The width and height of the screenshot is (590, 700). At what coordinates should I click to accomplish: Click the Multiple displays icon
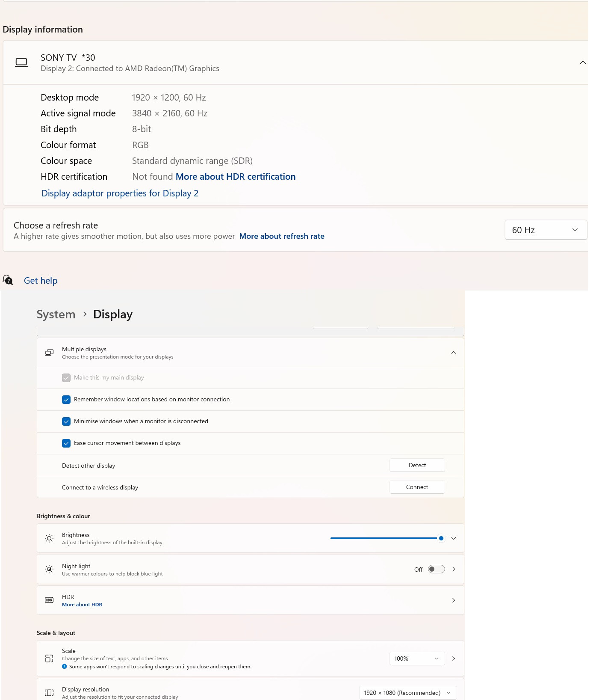click(x=49, y=353)
